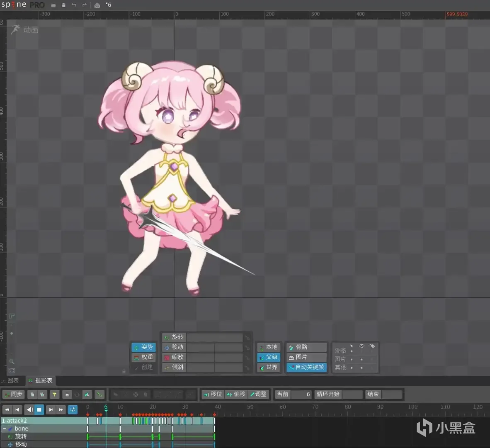
Task: Toggle selectable dot for 图片 row
Action: [x=352, y=359]
